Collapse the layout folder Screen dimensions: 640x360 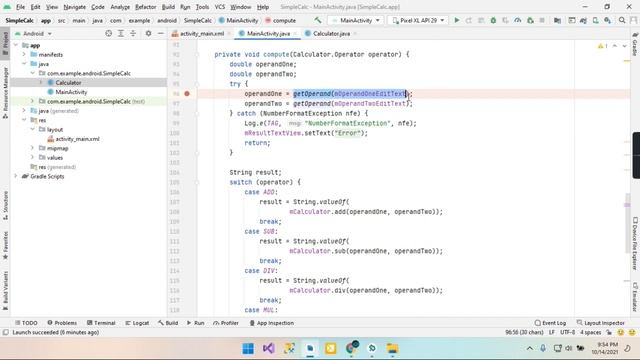click(x=33, y=129)
